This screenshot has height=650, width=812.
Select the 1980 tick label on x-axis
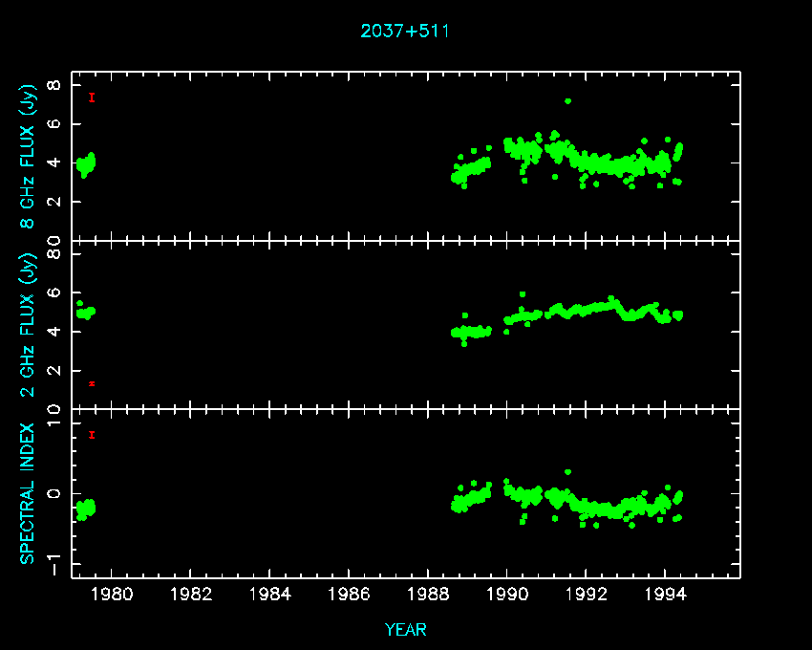[112, 594]
